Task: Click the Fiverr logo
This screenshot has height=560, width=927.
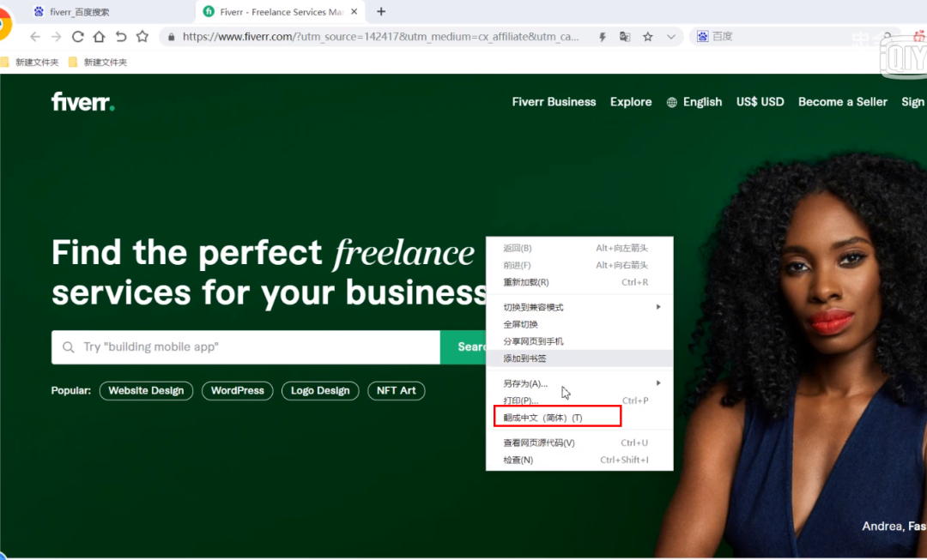Action: coord(82,102)
